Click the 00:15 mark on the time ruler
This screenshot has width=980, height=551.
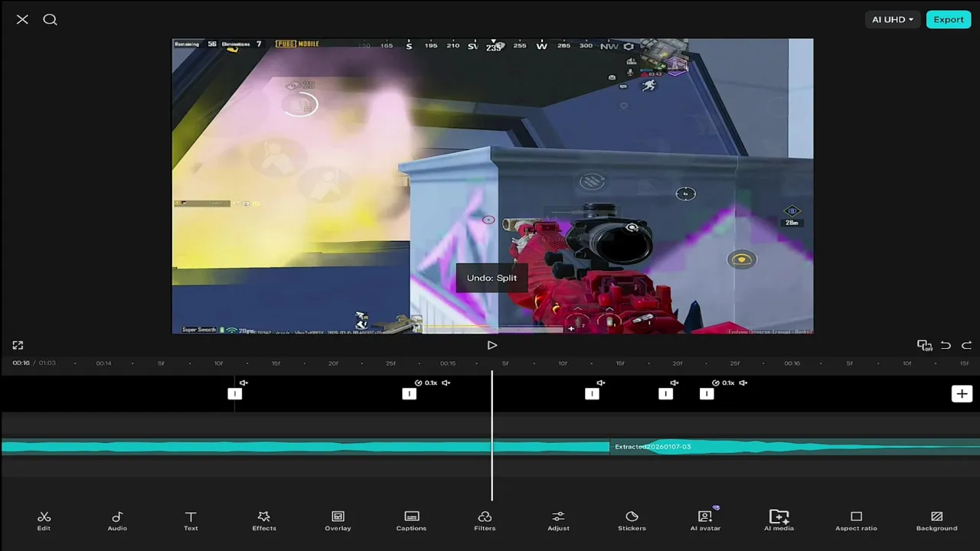pyautogui.click(x=448, y=364)
